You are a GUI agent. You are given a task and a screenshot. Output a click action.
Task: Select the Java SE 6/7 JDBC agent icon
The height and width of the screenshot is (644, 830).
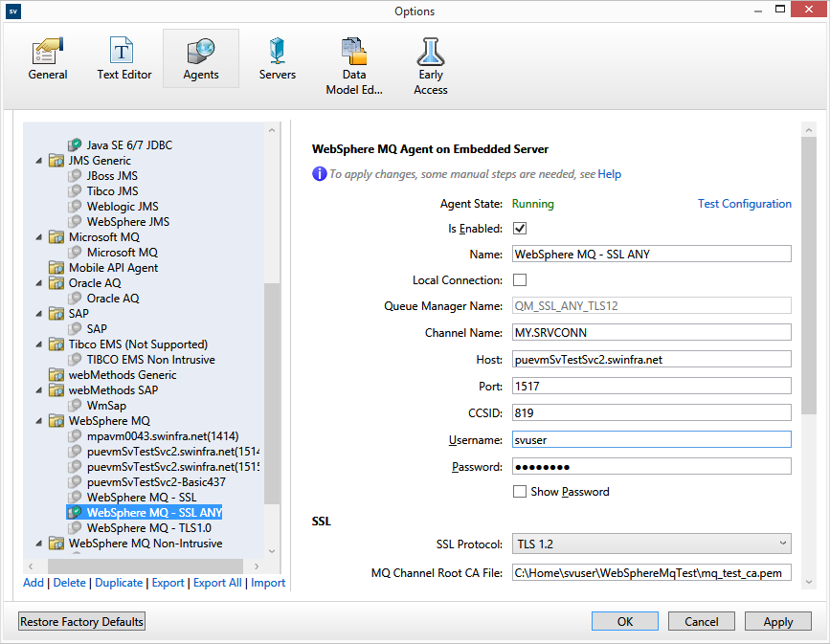75,145
